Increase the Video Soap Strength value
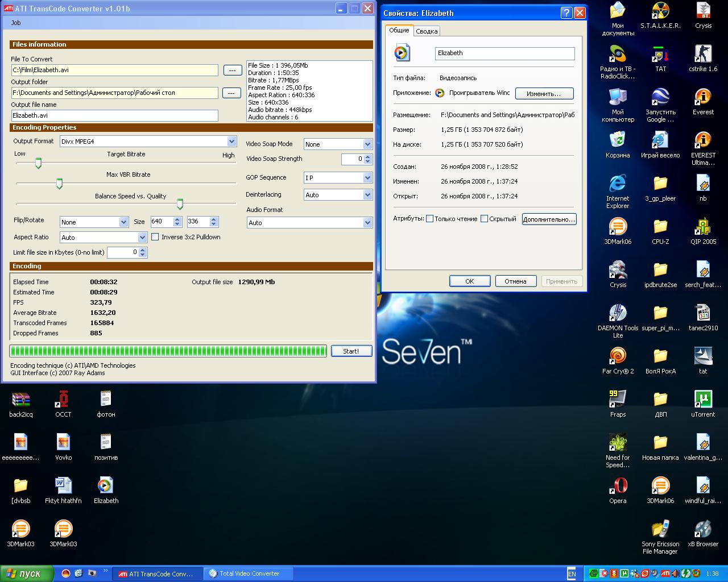This screenshot has height=582, width=728. click(368, 156)
